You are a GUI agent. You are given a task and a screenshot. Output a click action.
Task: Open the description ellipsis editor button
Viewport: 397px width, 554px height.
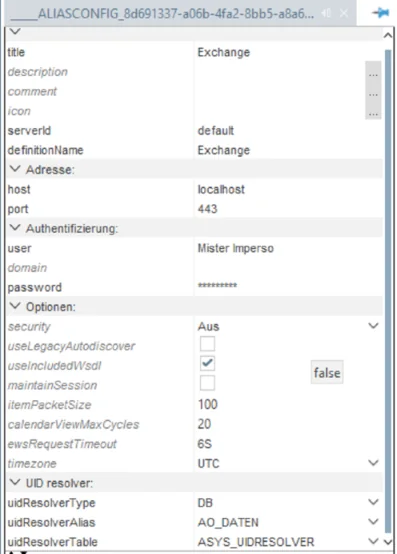(x=373, y=72)
